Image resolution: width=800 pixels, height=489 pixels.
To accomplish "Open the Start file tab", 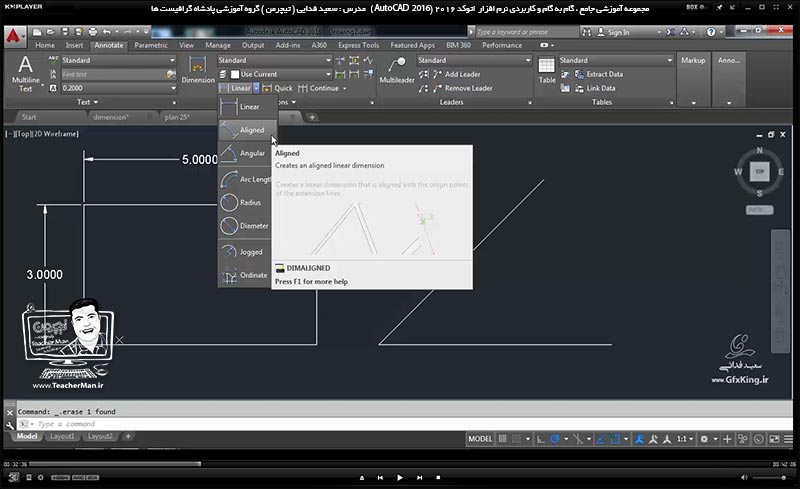I will (x=29, y=117).
